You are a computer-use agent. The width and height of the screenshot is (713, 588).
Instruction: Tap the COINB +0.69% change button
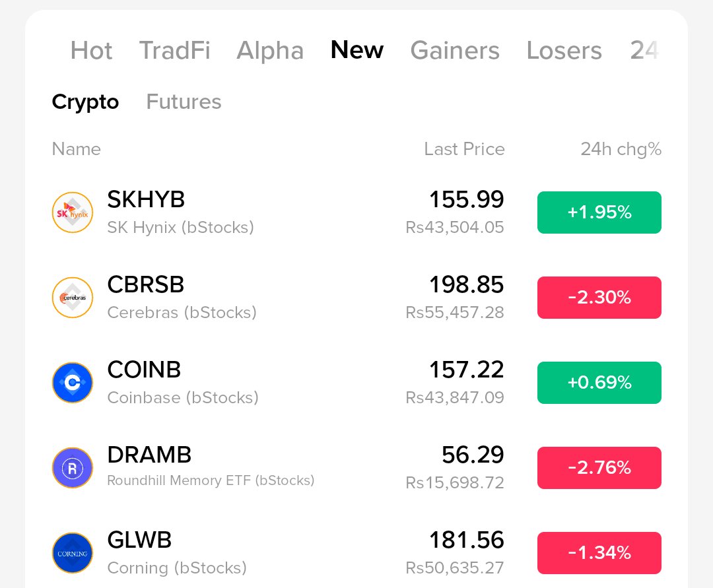[x=599, y=383]
